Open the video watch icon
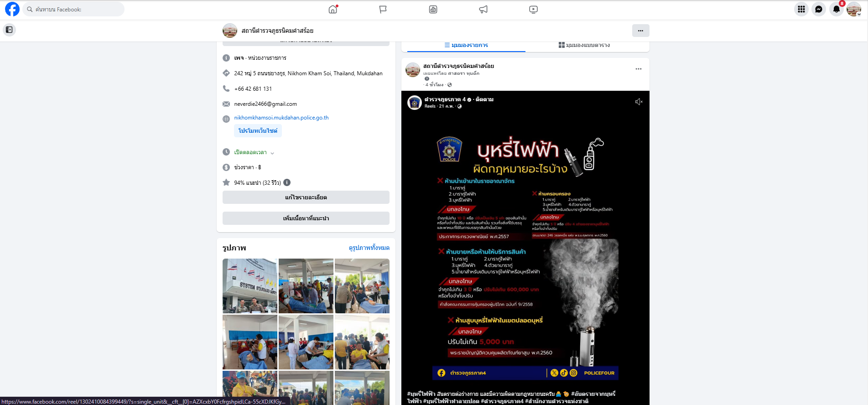 click(x=533, y=9)
